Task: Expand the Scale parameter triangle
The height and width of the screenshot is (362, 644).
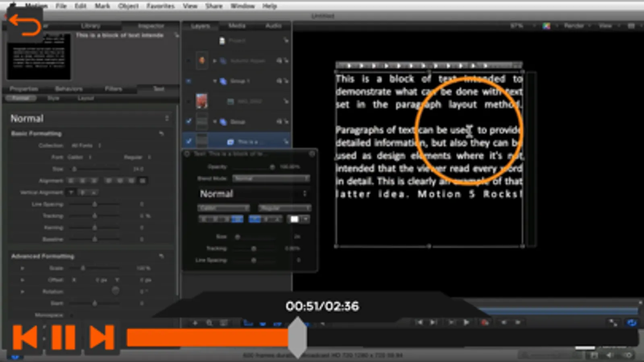Action: (22, 268)
